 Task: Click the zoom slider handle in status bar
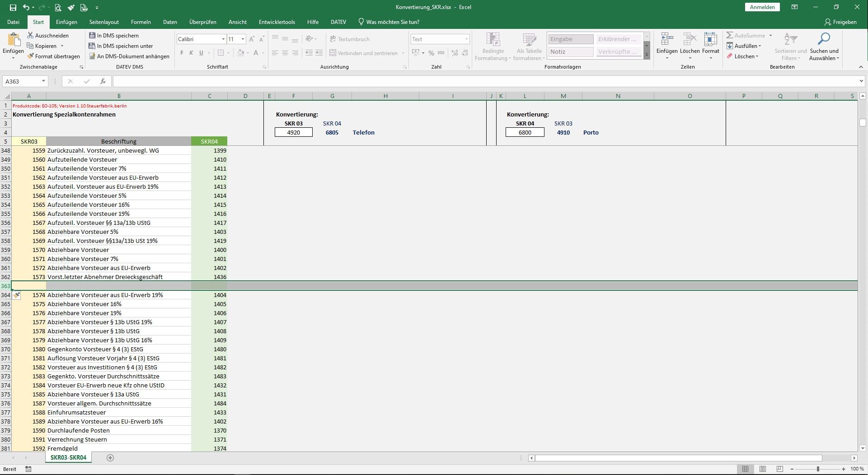pyautogui.click(x=818, y=469)
